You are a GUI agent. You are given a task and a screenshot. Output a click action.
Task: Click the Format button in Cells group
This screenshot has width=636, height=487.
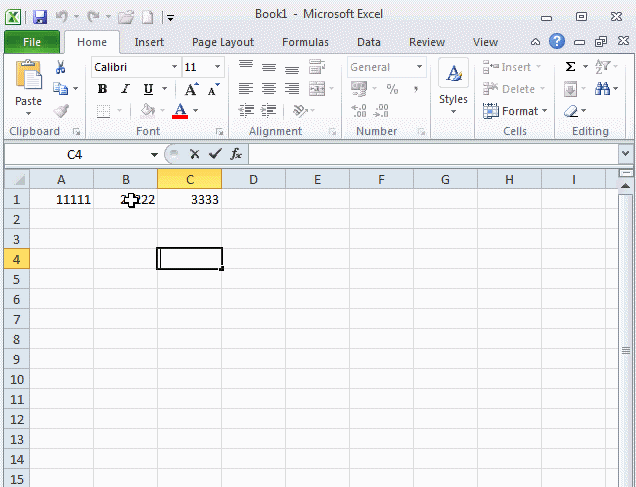click(x=516, y=111)
